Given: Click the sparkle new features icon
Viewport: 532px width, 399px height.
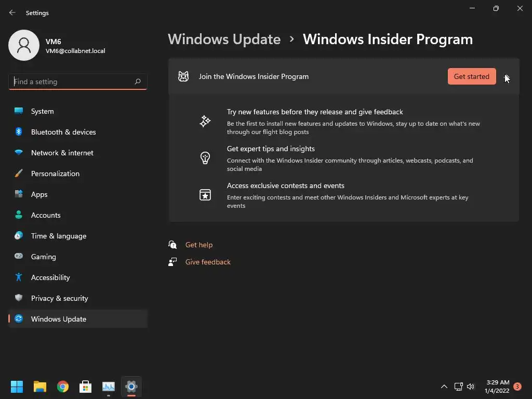Looking at the screenshot, I should [x=205, y=121].
